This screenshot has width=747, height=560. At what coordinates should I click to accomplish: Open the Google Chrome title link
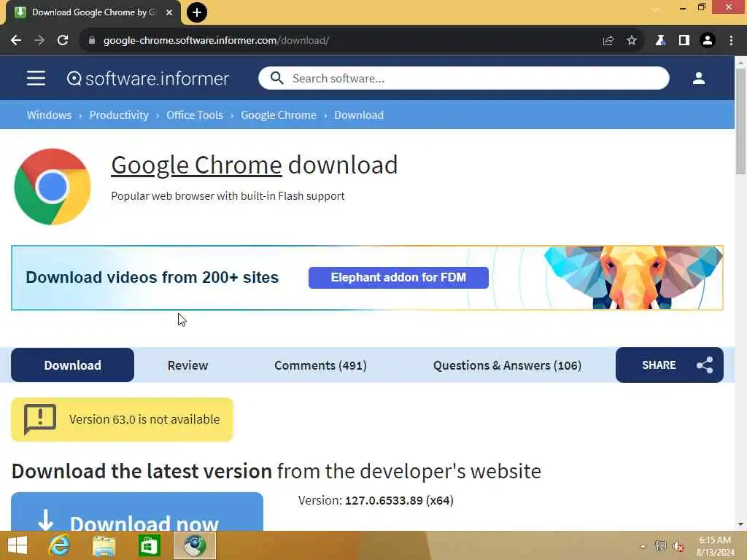(x=196, y=166)
